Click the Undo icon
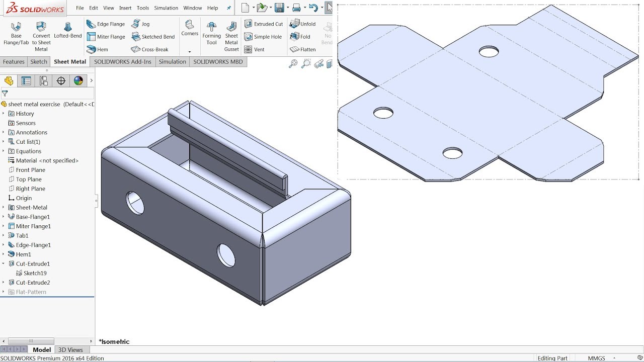The width and height of the screenshot is (644, 362). click(x=313, y=8)
